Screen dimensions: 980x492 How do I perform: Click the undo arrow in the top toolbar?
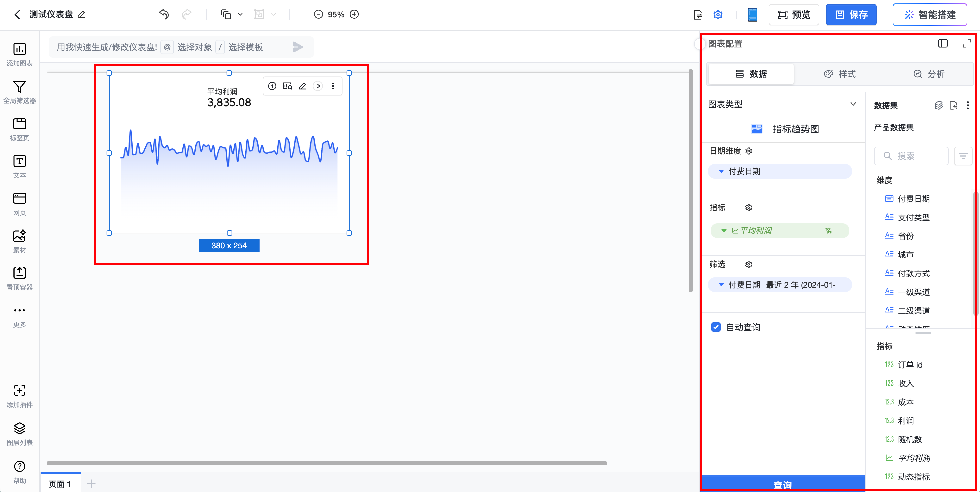tap(164, 14)
